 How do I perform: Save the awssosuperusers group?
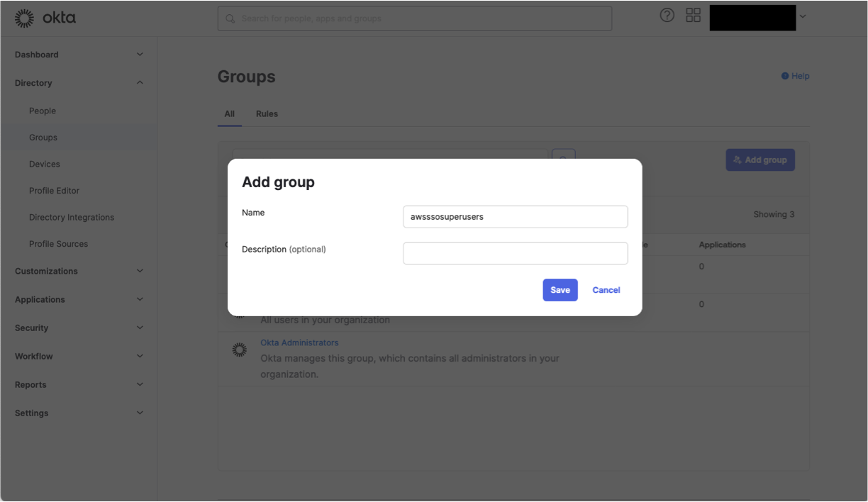click(x=560, y=289)
